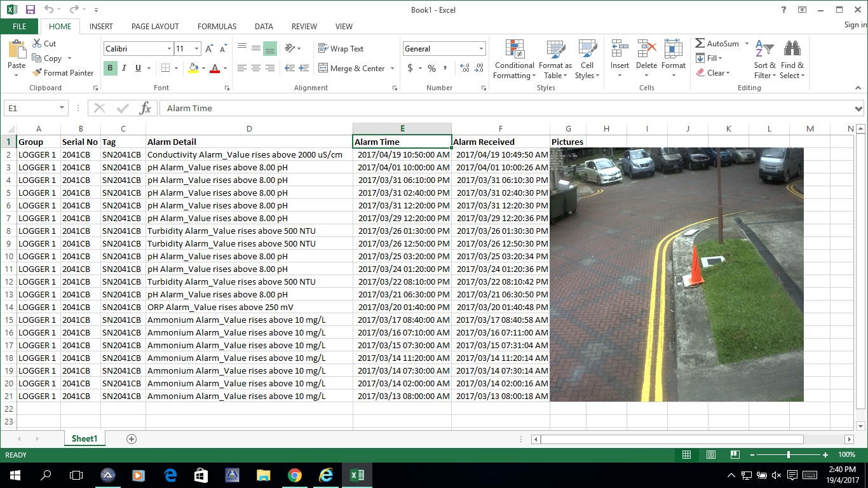Click the insert function fx icon
Screen dimensions: 868x488
point(145,108)
